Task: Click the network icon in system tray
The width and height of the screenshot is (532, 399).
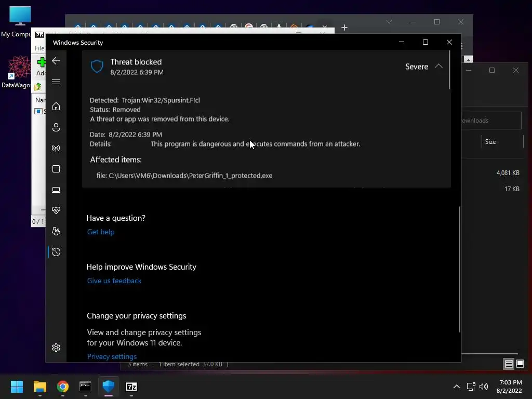Action: point(471,387)
